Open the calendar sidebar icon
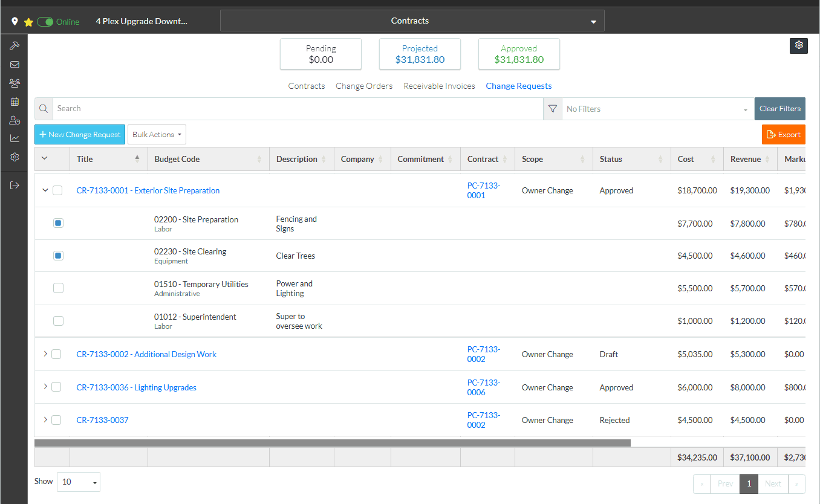820x504 pixels. pyautogui.click(x=15, y=102)
